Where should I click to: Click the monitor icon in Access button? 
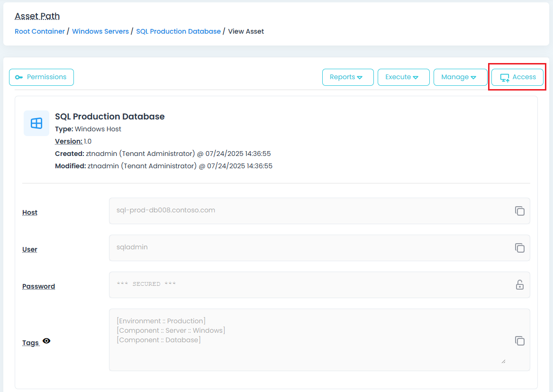pyautogui.click(x=505, y=78)
